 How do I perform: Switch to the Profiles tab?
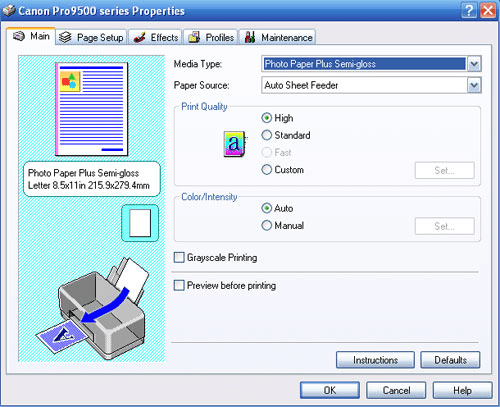coord(211,37)
